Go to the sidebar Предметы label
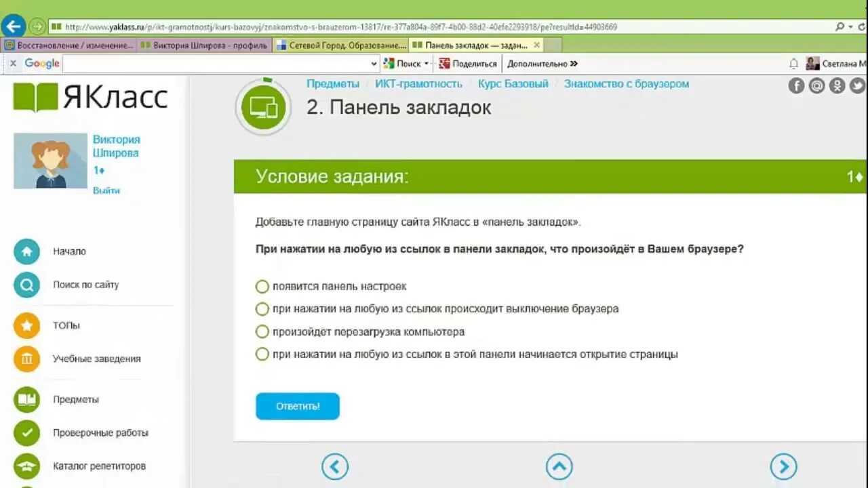 (76, 399)
